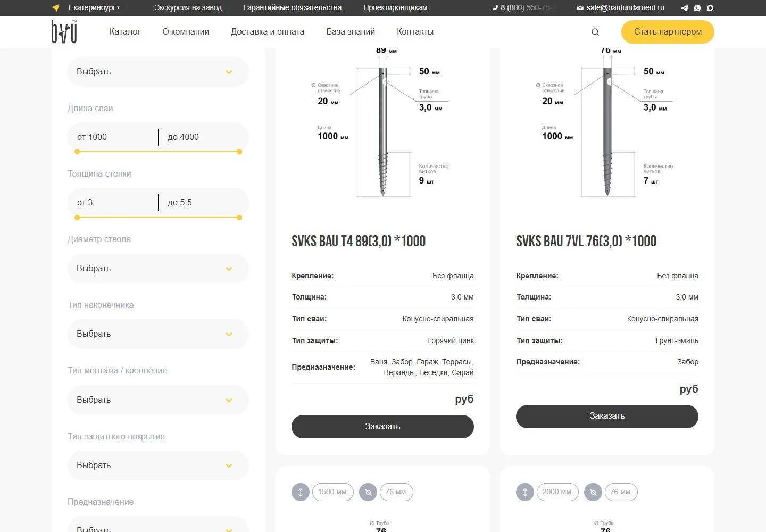Open the Проектировщикам link
This screenshot has height=532, width=766.
(x=395, y=8)
